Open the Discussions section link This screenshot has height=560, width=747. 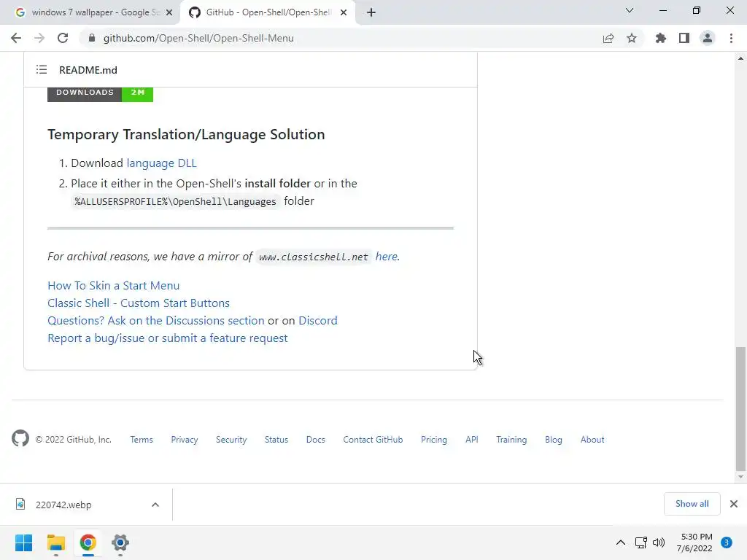click(x=156, y=321)
